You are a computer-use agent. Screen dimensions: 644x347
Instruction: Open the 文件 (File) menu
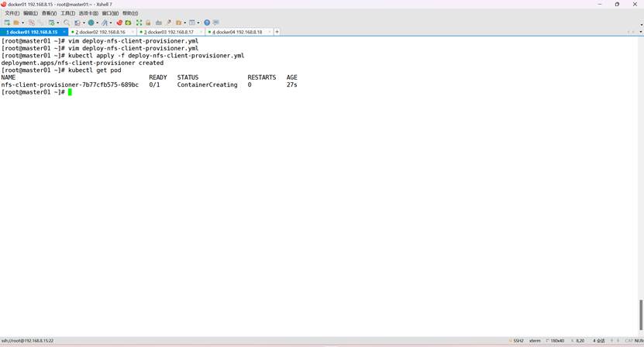coord(12,13)
